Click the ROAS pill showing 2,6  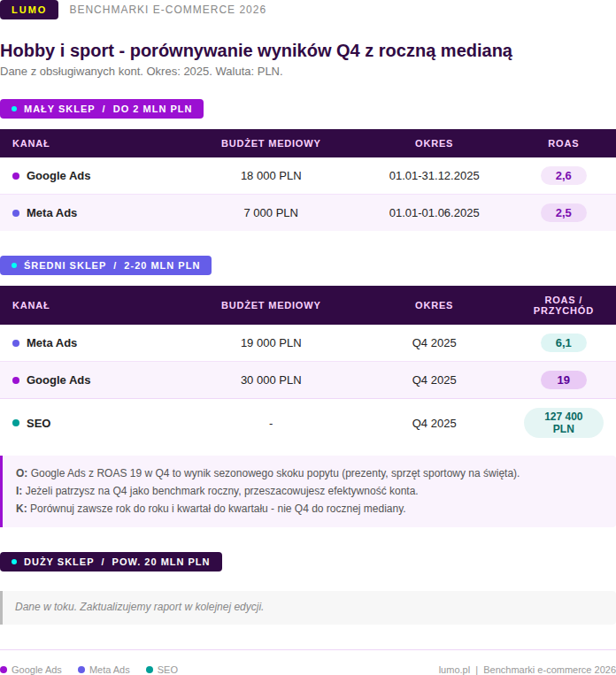tap(564, 176)
